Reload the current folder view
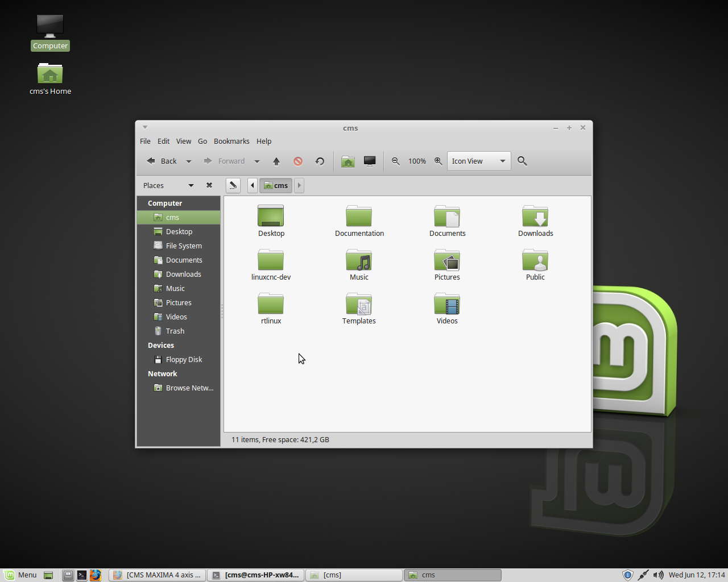This screenshot has width=728, height=582. [x=320, y=161]
